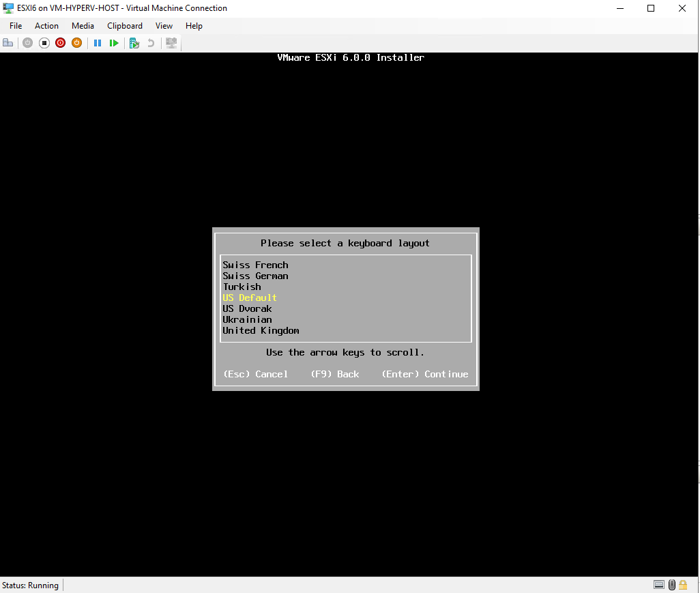Click the mouse status icon
This screenshot has width=700, height=593.
click(672, 585)
